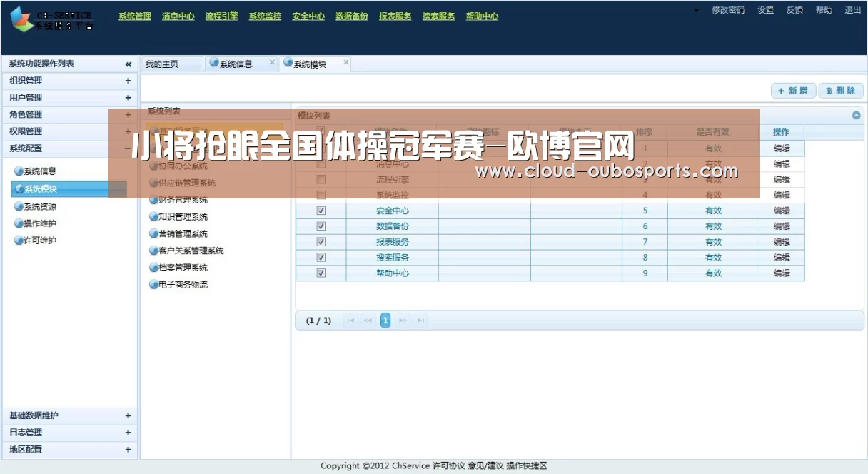This screenshot has height=474, width=868.
Task: Select 电子商务物流 in the 系统列表
Action: pyautogui.click(x=183, y=285)
